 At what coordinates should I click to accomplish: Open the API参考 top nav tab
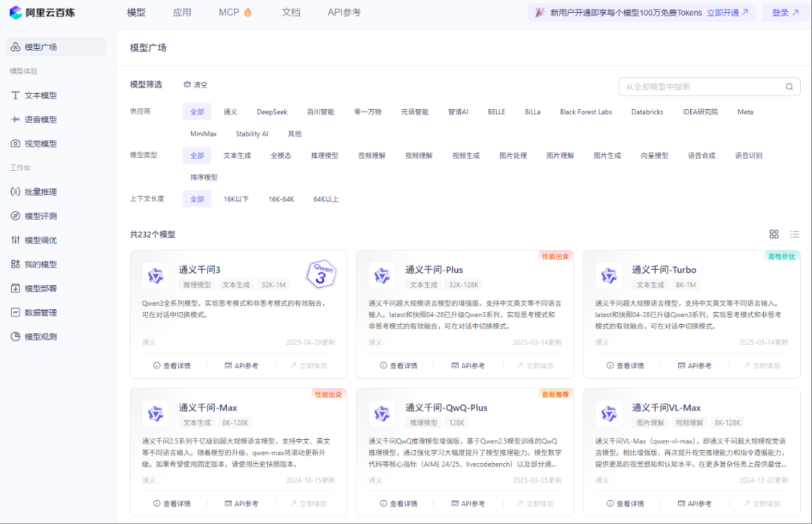click(344, 13)
